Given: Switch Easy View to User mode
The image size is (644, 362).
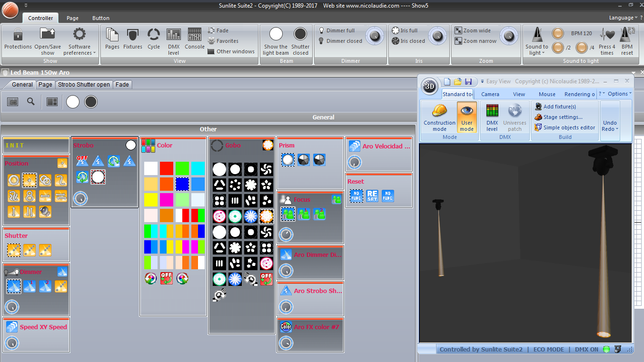Looking at the screenshot, I should 467,117.
